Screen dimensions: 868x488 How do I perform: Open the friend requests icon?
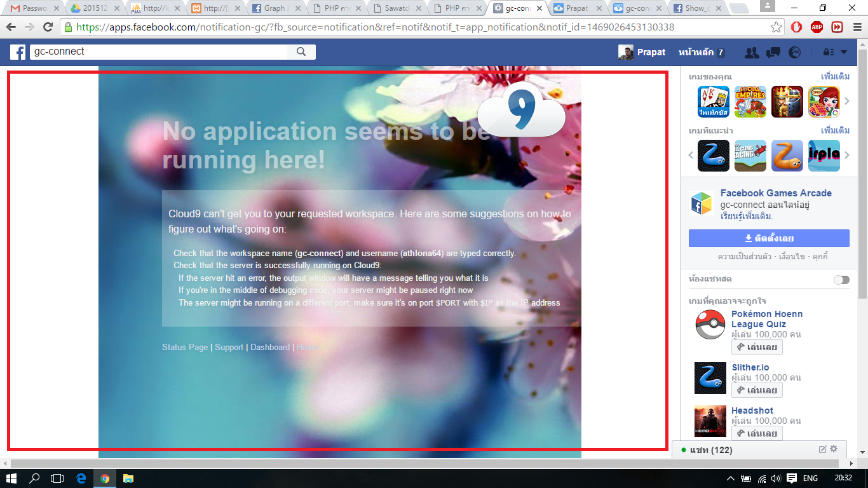752,53
